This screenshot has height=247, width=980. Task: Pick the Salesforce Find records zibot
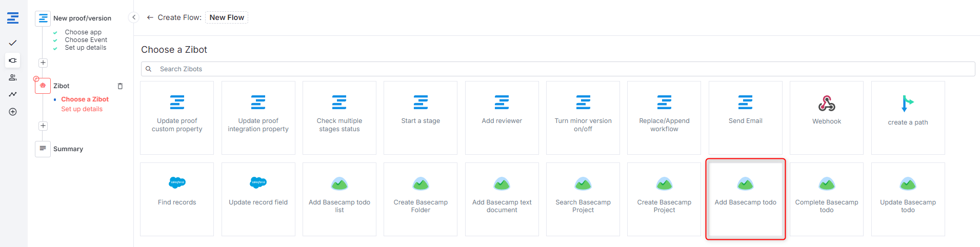click(177, 199)
